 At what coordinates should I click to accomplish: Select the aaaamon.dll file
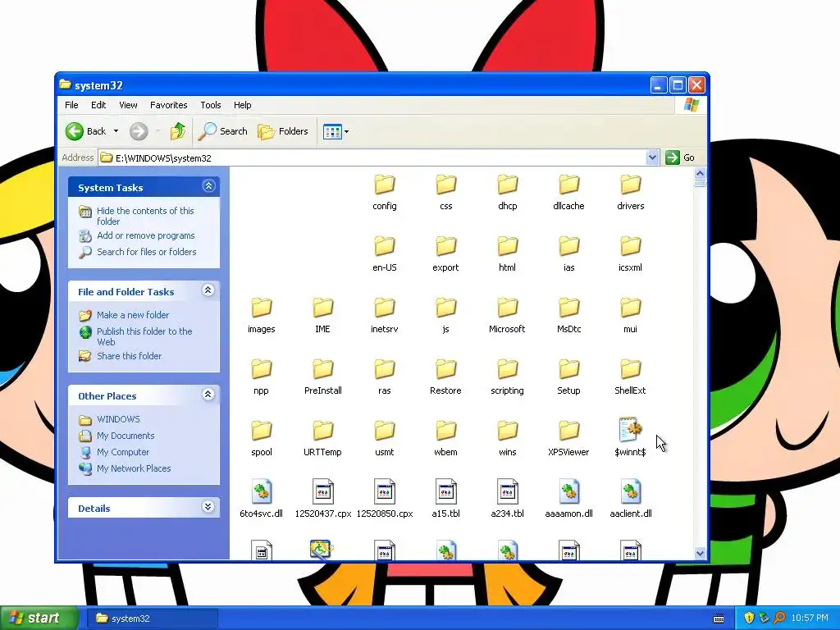pyautogui.click(x=569, y=499)
